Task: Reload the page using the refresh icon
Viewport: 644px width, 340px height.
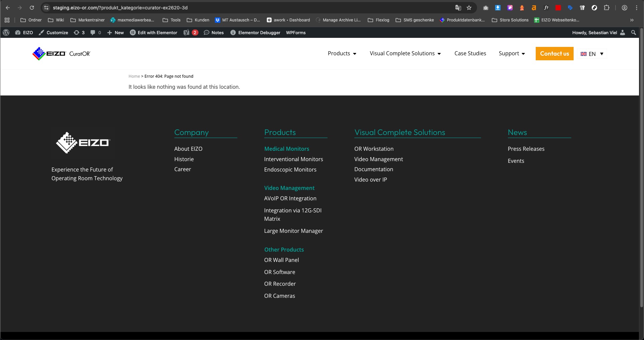Action: (x=32, y=8)
